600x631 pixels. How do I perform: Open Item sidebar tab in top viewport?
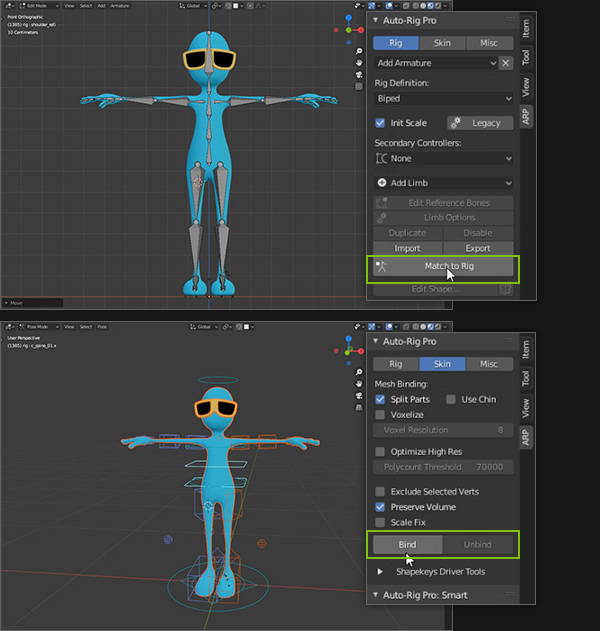pyautogui.click(x=526, y=29)
